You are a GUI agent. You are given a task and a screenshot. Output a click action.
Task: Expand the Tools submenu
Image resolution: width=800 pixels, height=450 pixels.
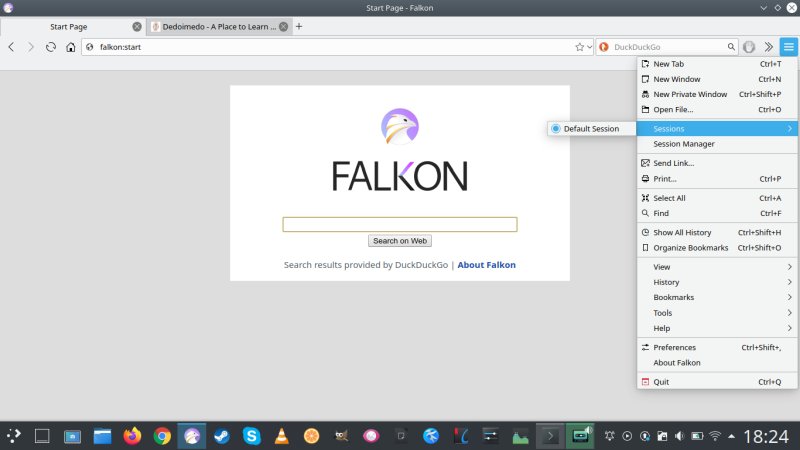[x=717, y=313]
